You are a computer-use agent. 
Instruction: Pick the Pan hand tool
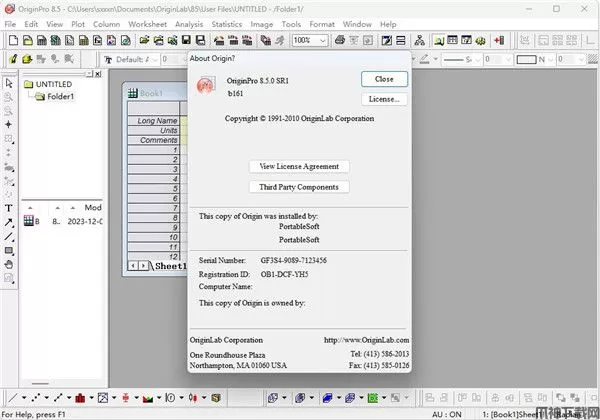(x=9, y=264)
